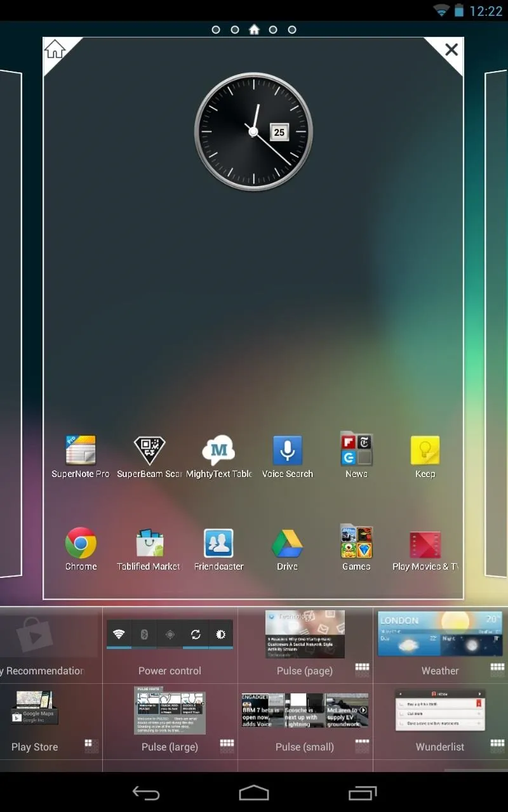Select the Power control widget label
Screen dimensions: 508x812
point(170,671)
